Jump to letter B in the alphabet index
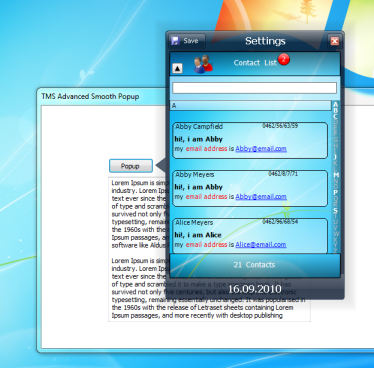 tap(336, 111)
